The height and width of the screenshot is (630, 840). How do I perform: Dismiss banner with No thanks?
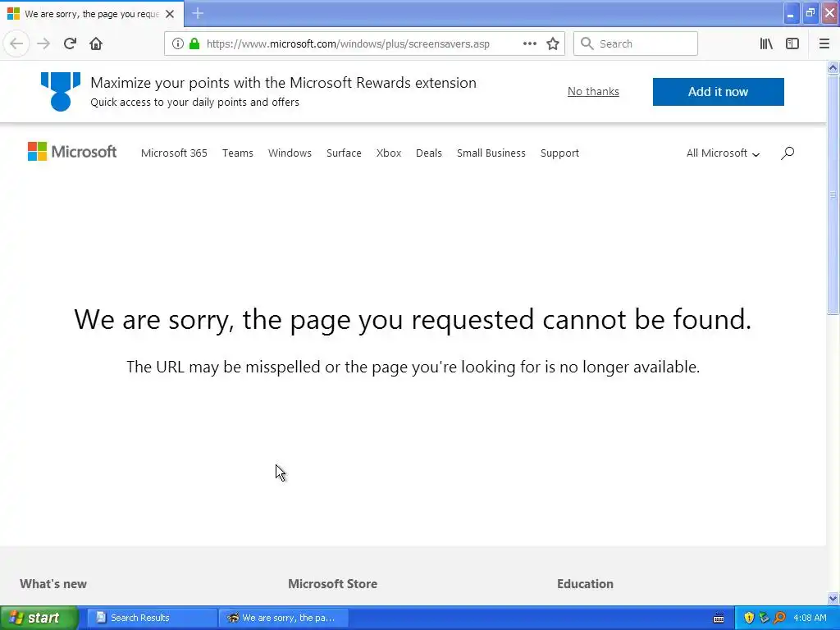(x=593, y=92)
